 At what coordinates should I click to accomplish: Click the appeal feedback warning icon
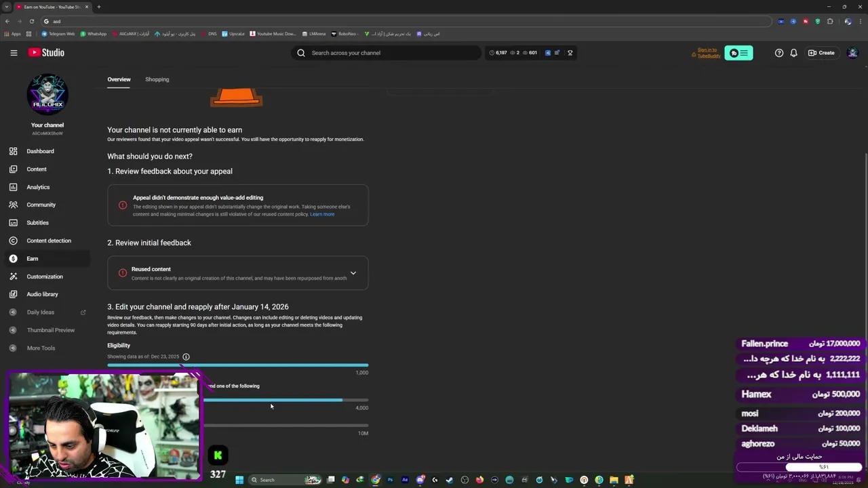point(123,205)
